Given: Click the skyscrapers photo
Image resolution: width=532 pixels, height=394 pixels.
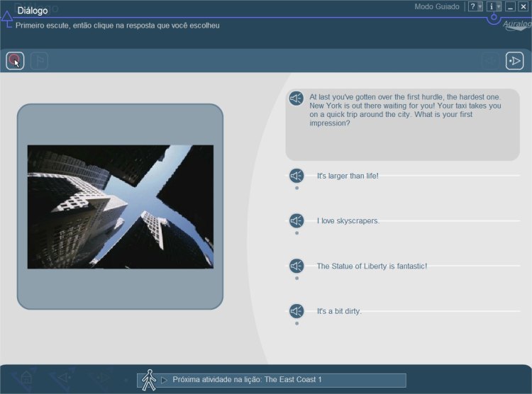Looking at the screenshot, I should pos(120,207).
